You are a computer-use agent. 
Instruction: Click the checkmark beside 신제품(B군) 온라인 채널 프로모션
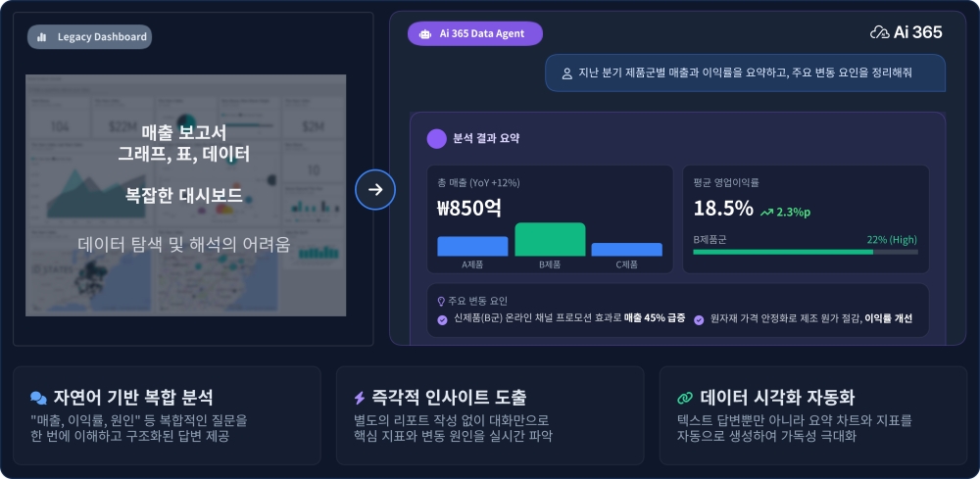(442, 319)
